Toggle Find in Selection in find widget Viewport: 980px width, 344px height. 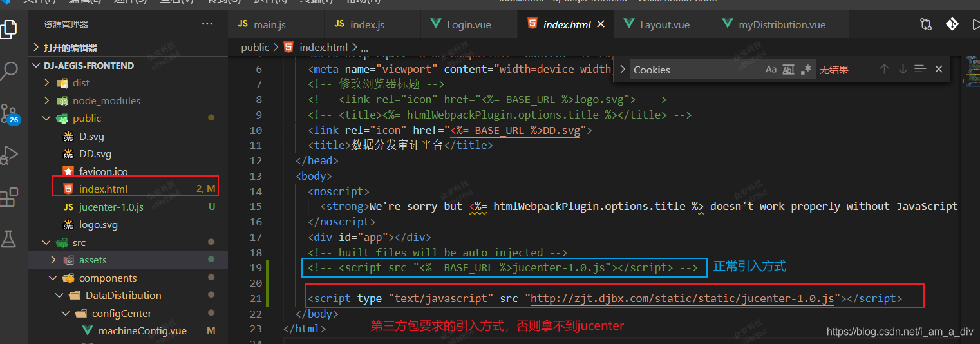click(920, 69)
